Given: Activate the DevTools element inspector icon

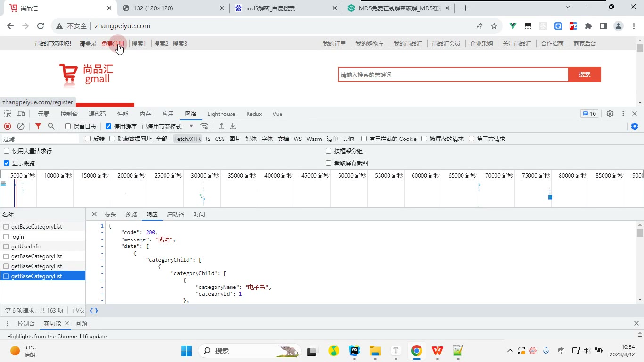Looking at the screenshot, I should [x=8, y=114].
